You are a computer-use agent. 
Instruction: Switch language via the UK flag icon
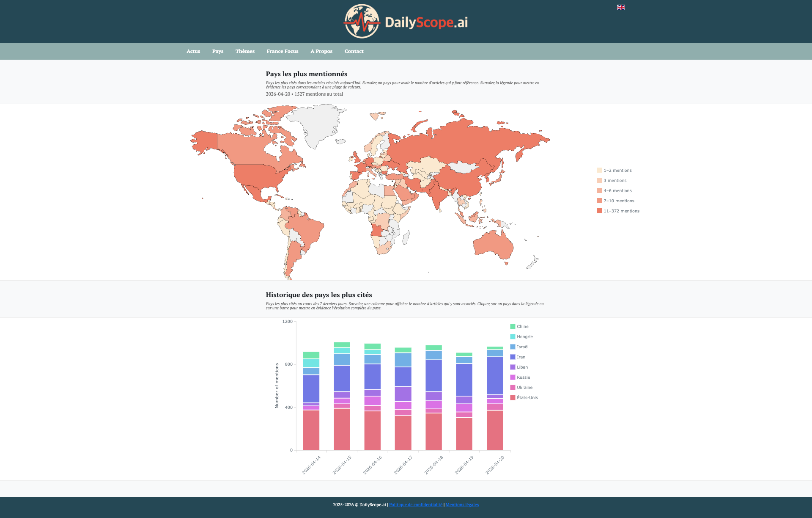click(x=621, y=7)
